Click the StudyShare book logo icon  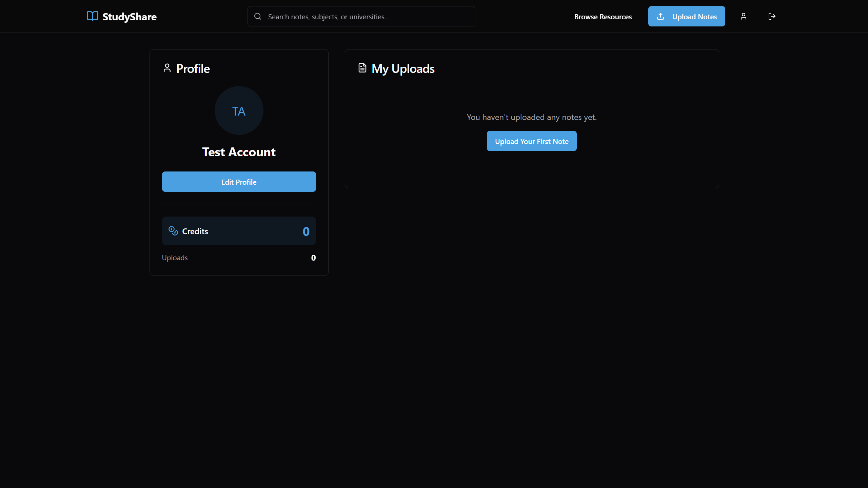click(92, 16)
